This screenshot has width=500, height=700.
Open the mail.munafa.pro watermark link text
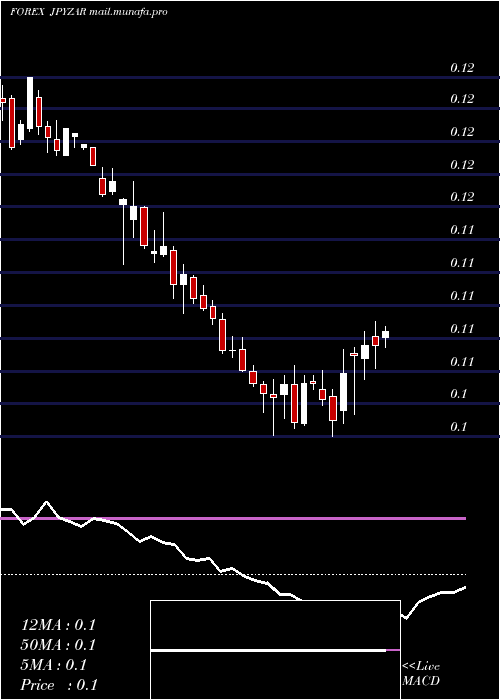click(128, 12)
